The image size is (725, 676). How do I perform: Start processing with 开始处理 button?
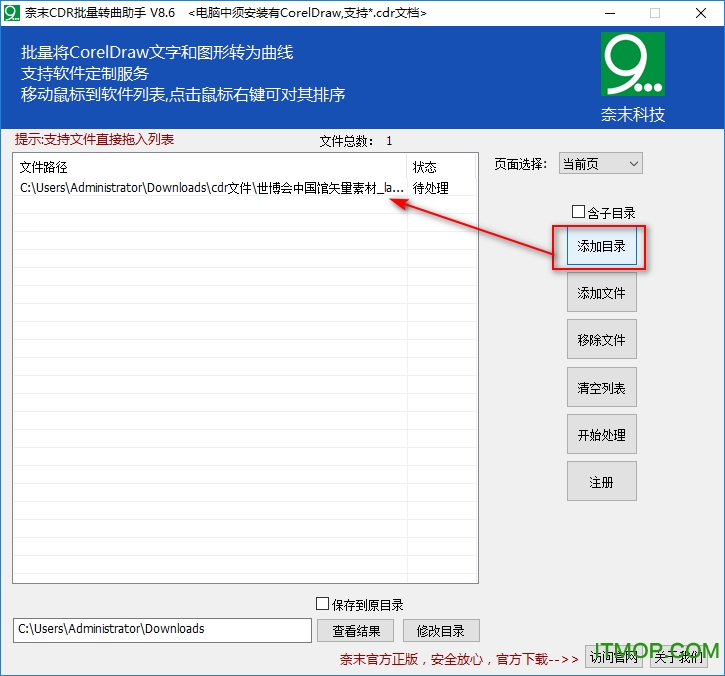601,435
